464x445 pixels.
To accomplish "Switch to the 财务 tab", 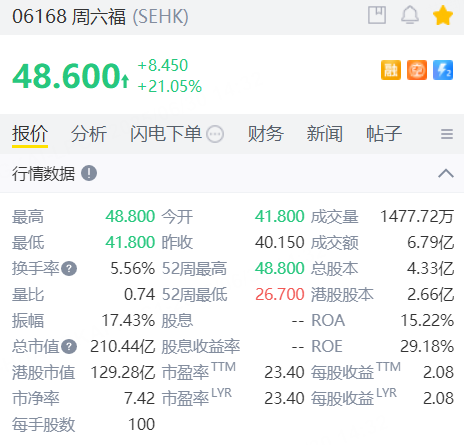I will (x=265, y=134).
